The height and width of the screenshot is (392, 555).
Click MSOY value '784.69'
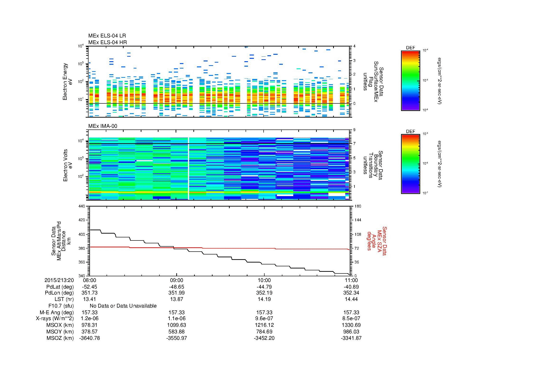[x=264, y=332]
